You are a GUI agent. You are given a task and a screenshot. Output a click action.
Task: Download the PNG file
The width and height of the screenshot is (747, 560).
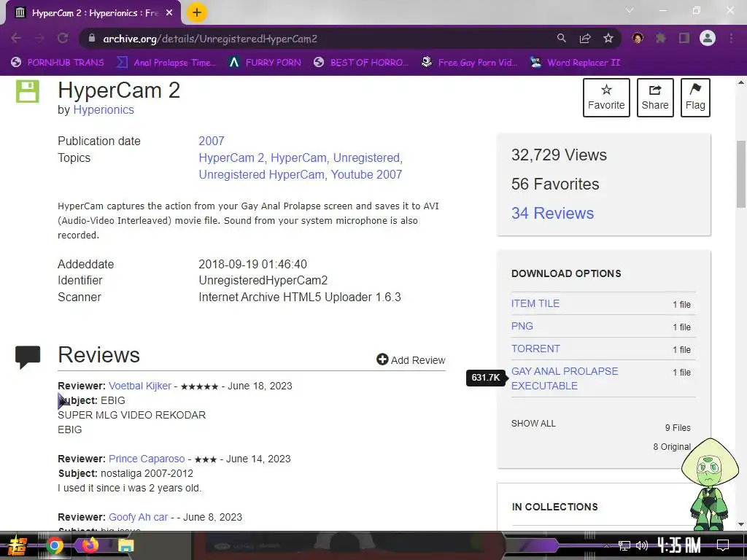[x=522, y=326]
